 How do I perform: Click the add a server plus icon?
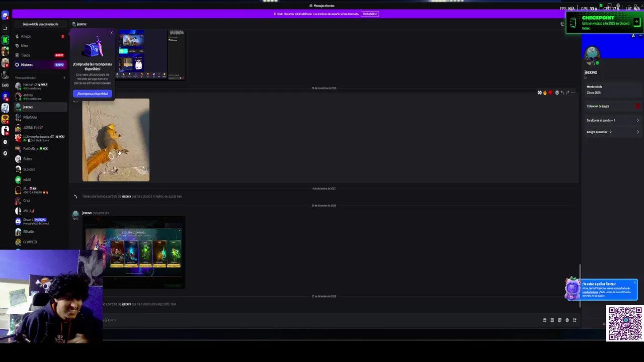(5, 142)
